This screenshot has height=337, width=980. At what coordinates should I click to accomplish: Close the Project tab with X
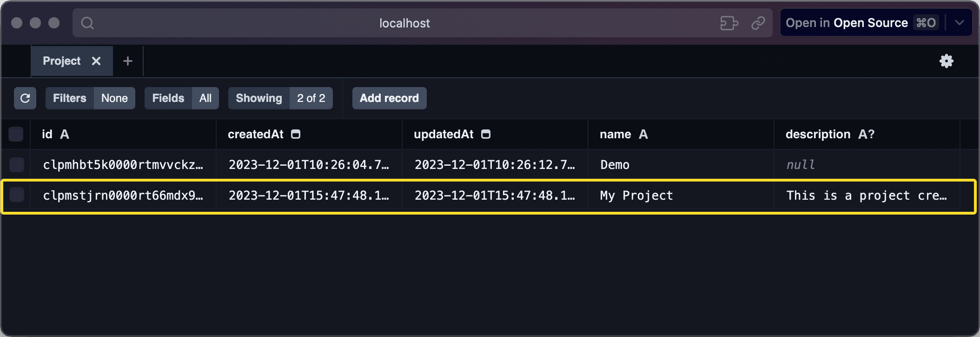click(96, 61)
